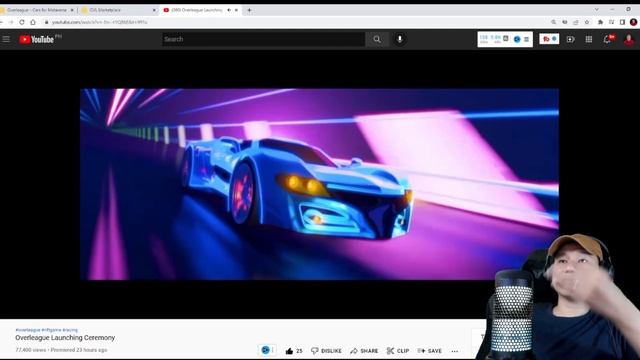Screen dimensions: 640x360
Task: Open the Chrome profile avatar
Action: coord(633,22)
